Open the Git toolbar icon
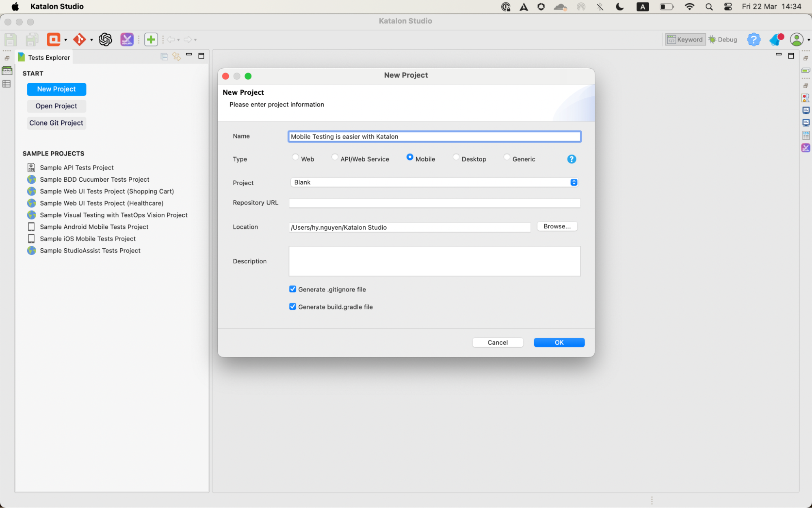This screenshot has width=812, height=508. (x=79, y=39)
